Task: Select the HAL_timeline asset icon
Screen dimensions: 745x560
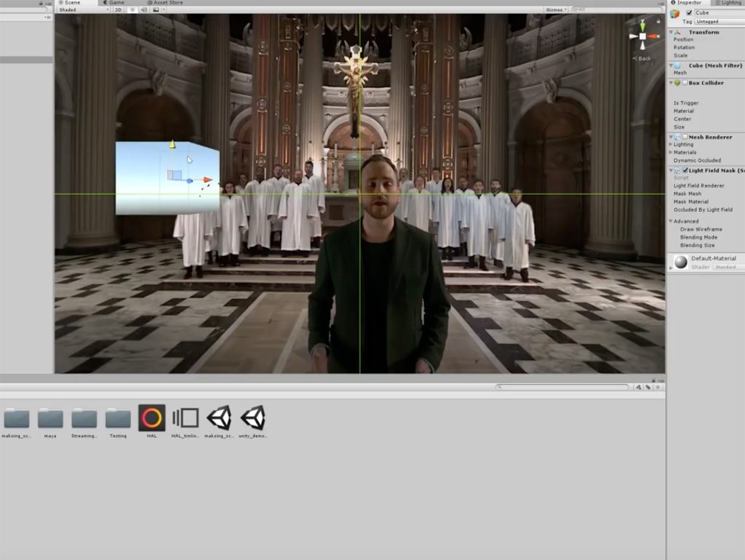Action: (x=186, y=418)
